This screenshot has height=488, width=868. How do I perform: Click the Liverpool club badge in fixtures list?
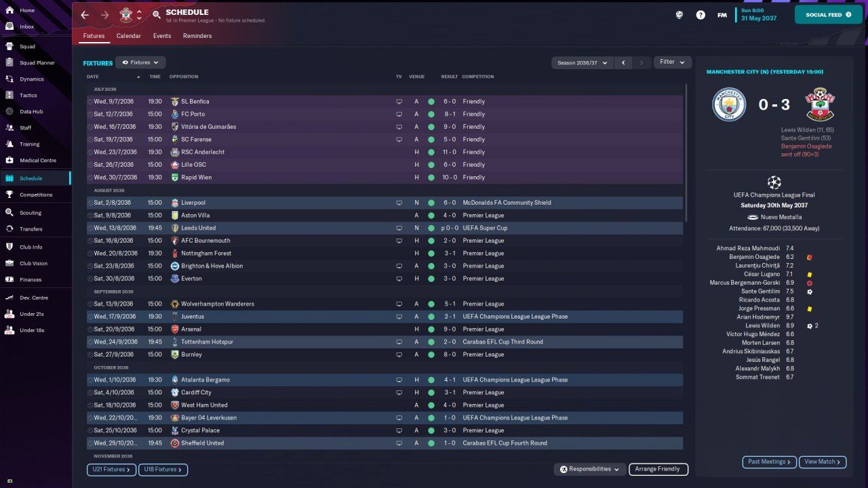coord(175,203)
